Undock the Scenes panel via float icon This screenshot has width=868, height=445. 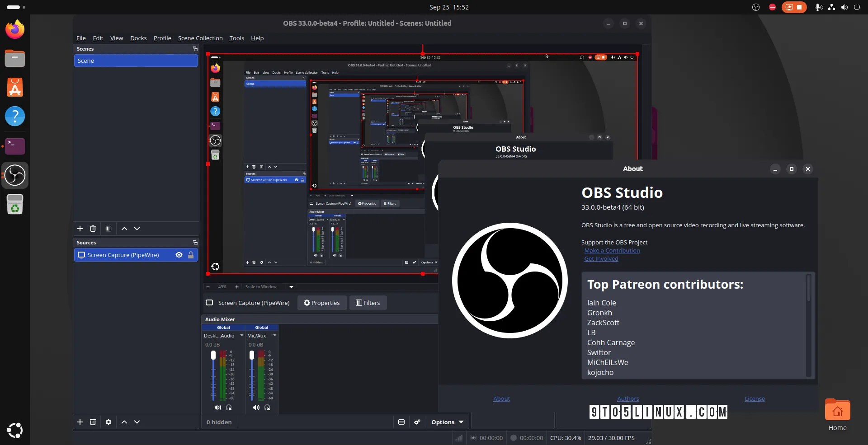coord(195,49)
